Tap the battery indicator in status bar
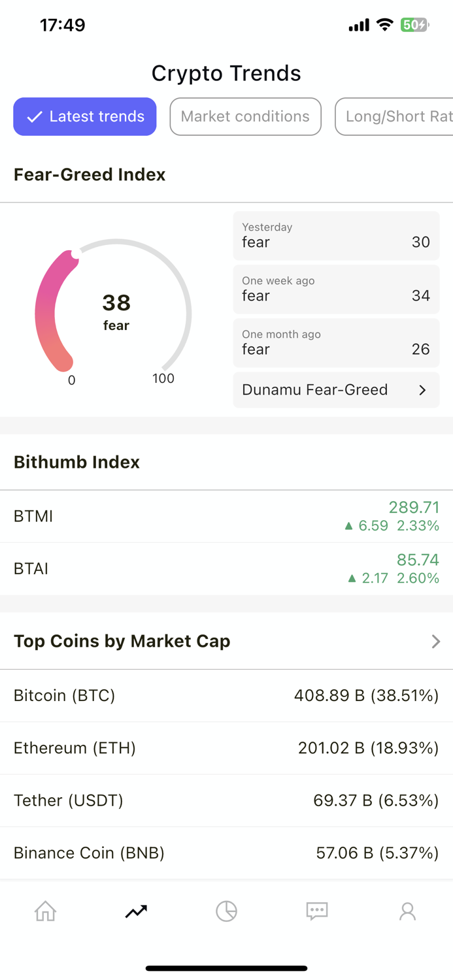The height and width of the screenshot is (980, 453). pyautogui.click(x=414, y=25)
